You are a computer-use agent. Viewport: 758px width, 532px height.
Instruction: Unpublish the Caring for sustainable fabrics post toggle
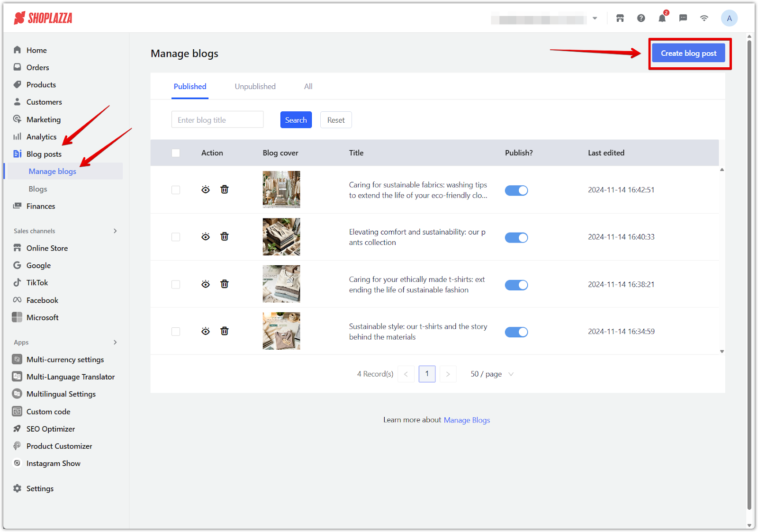coord(516,190)
